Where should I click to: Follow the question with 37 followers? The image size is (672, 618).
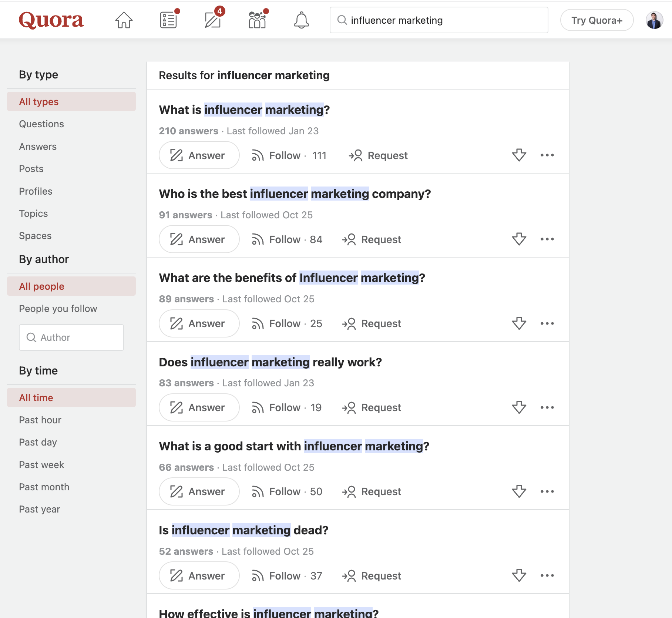pos(287,576)
